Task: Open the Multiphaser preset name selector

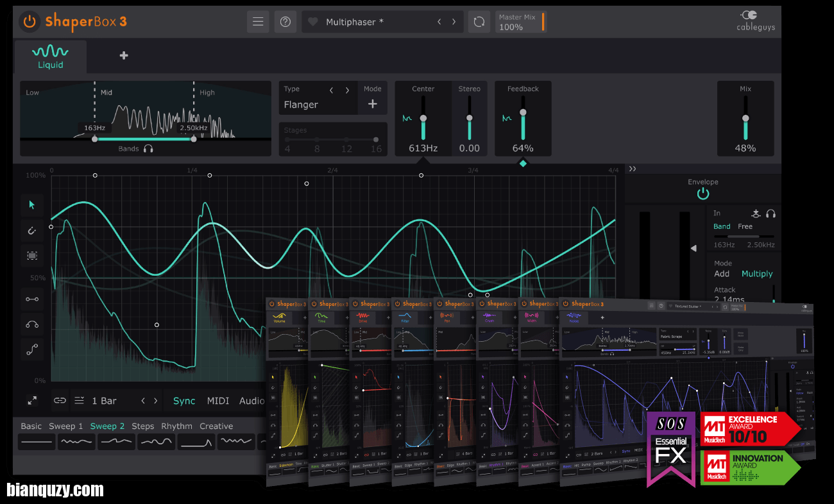Action: (x=355, y=22)
